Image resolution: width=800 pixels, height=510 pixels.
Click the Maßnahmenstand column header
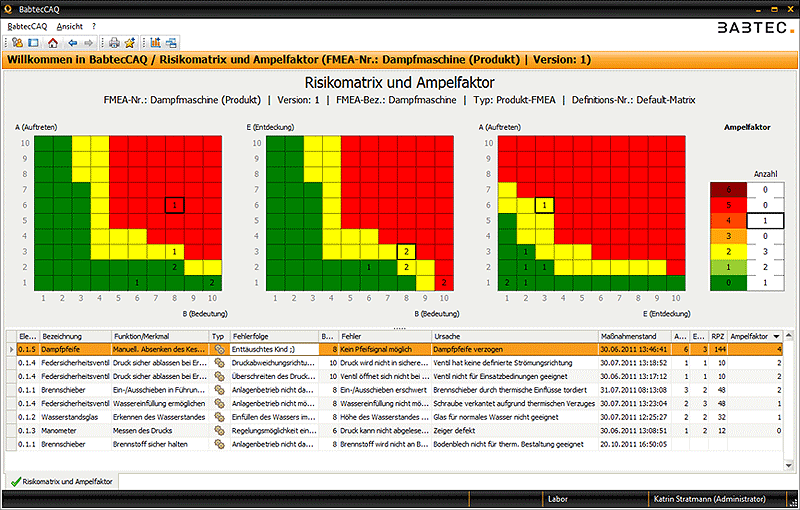coord(635,337)
